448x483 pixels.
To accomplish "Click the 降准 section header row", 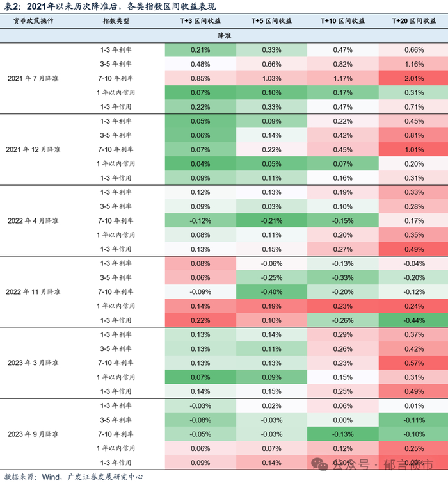I will [x=224, y=36].
